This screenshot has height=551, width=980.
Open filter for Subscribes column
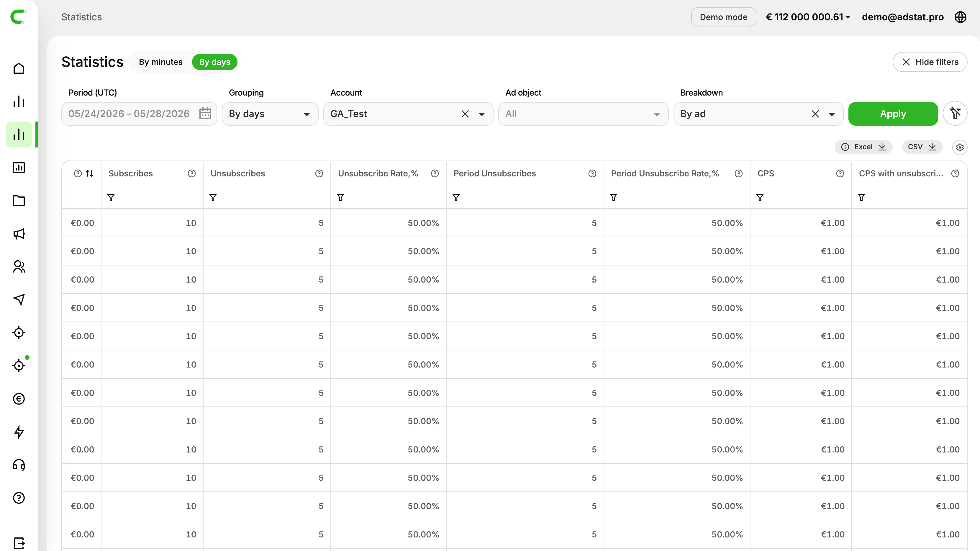click(x=111, y=197)
